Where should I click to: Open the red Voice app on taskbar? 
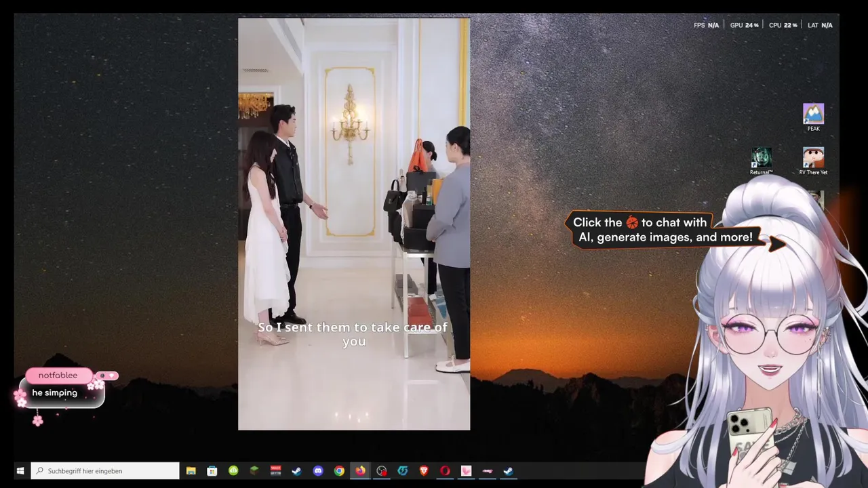275,471
